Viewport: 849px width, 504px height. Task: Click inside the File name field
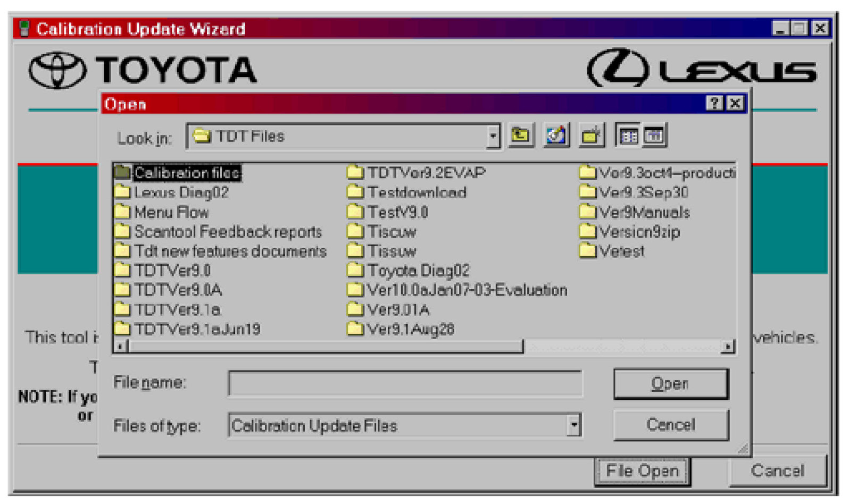tap(404, 383)
